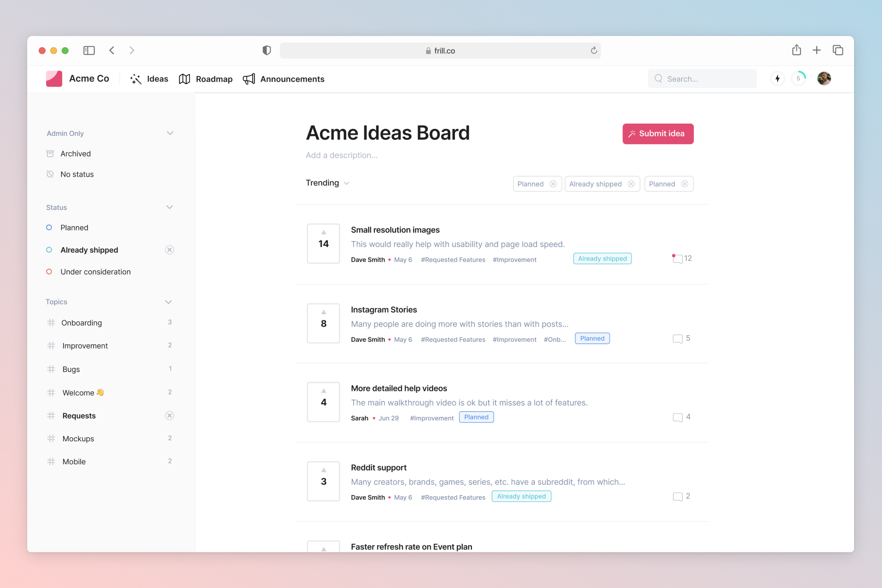Open Reddit support idea

(x=379, y=467)
